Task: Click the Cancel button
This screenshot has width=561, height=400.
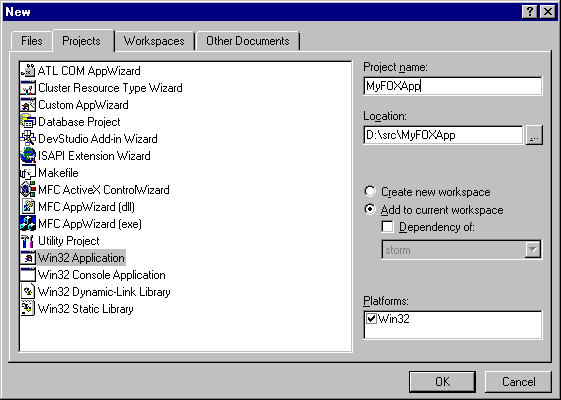Action: 518,382
